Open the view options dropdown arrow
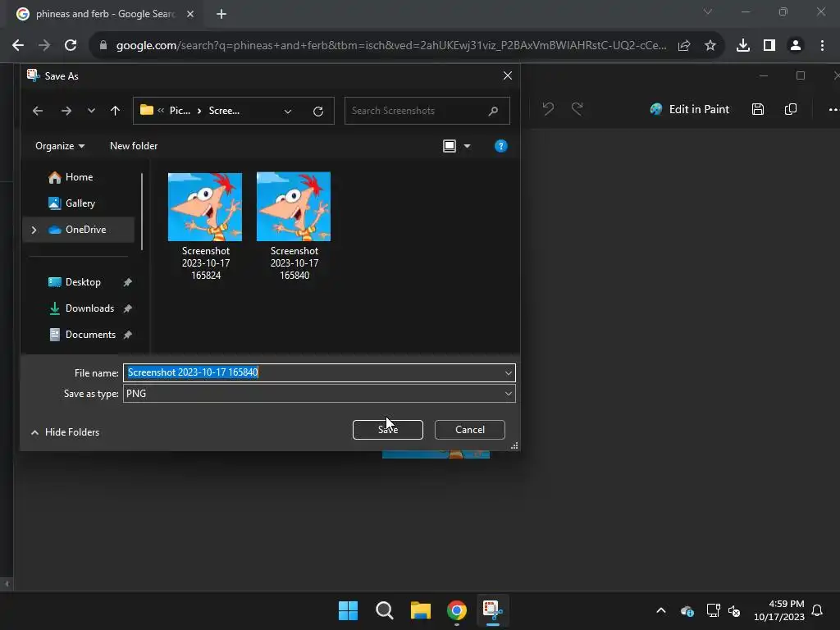Screen dimensions: 840x630 click(x=467, y=146)
